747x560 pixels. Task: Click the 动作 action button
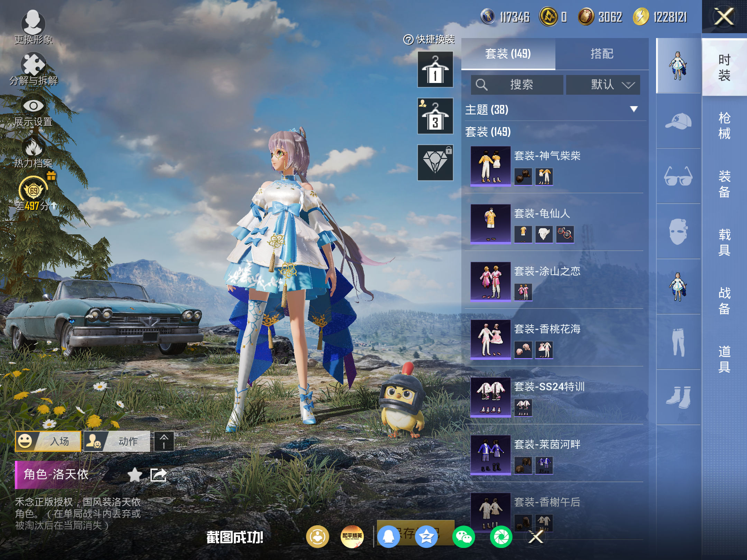pos(117,441)
